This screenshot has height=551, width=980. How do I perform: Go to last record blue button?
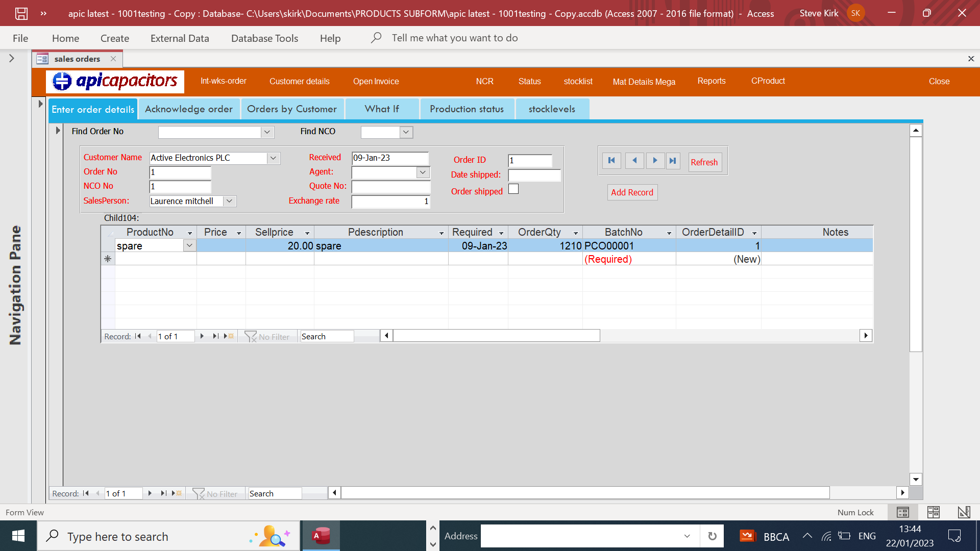click(x=673, y=161)
